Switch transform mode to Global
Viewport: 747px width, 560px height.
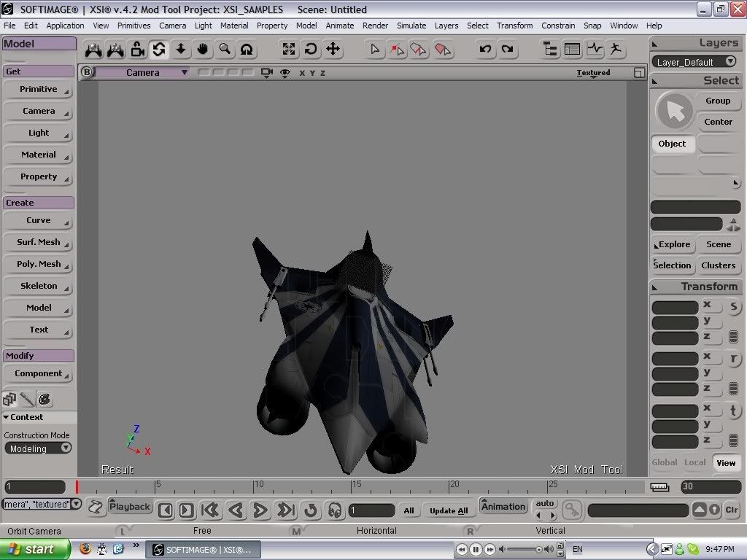664,462
